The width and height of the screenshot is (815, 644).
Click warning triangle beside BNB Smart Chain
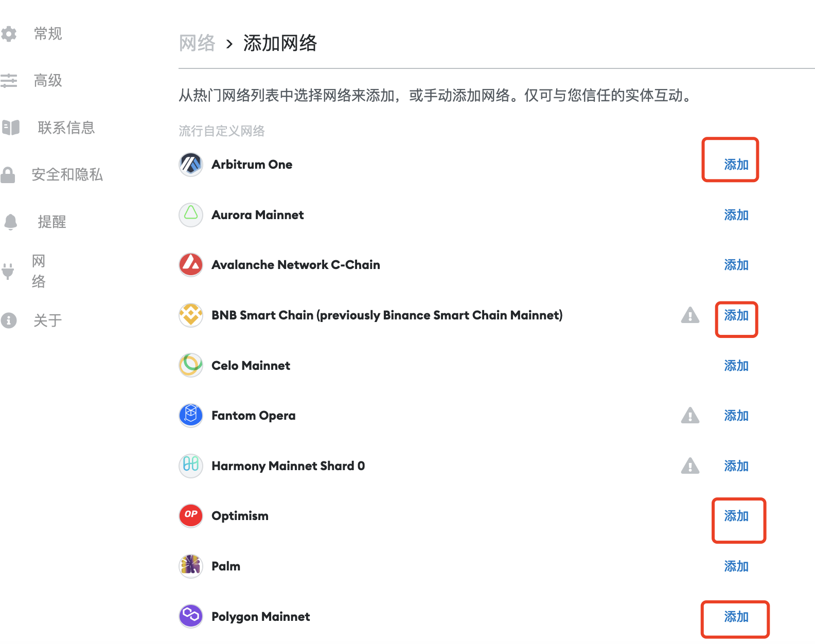pos(690,315)
